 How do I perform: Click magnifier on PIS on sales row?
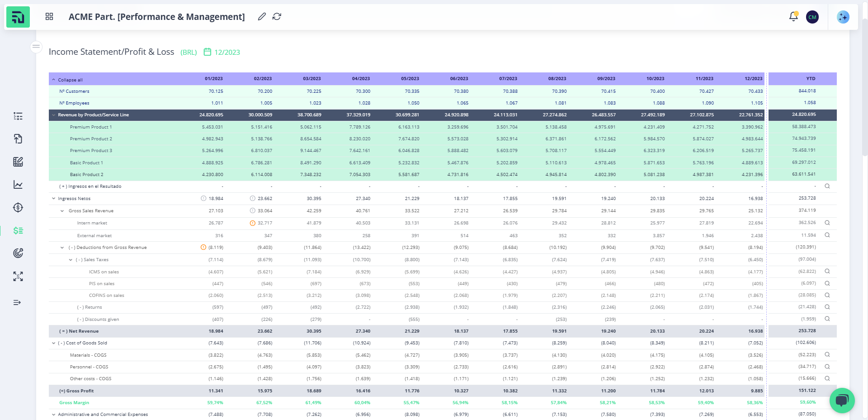point(827,283)
